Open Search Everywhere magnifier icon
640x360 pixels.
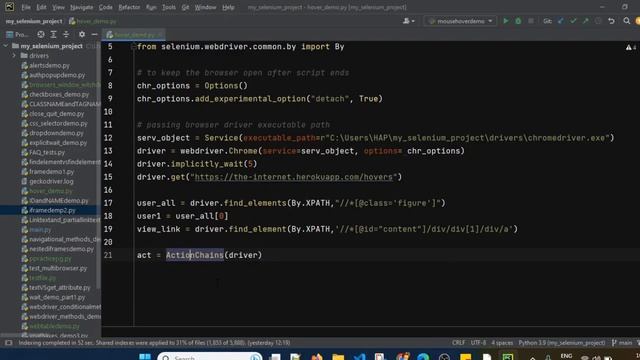[627, 21]
